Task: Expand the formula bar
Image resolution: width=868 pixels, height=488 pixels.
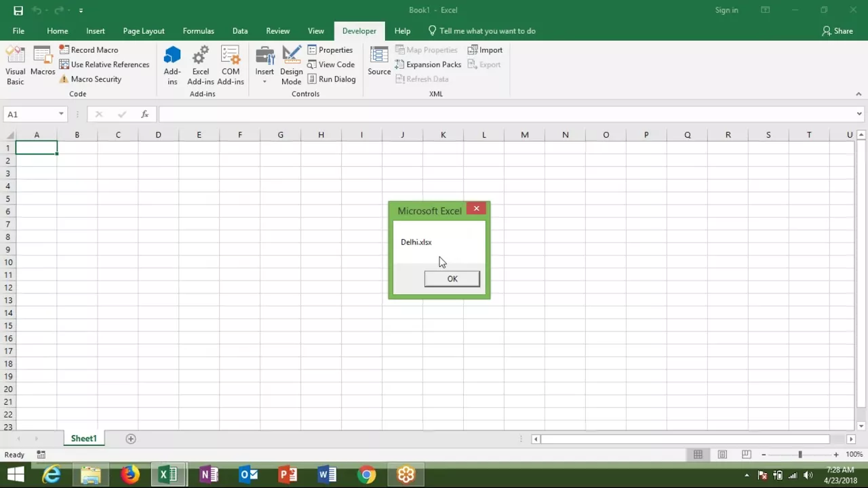Action: (x=859, y=115)
